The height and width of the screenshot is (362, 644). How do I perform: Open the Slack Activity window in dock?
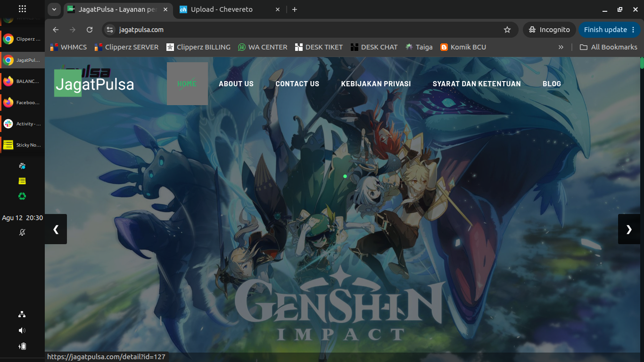pyautogui.click(x=22, y=123)
